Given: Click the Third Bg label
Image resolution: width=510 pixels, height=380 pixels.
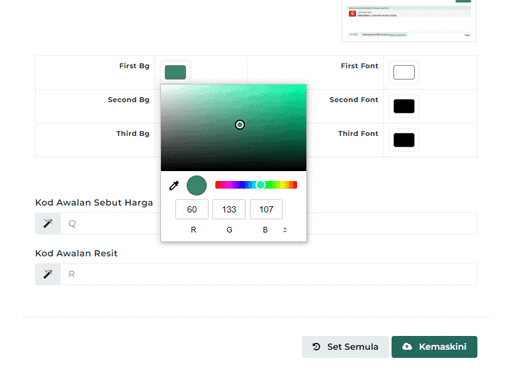Looking at the screenshot, I should [x=133, y=133].
